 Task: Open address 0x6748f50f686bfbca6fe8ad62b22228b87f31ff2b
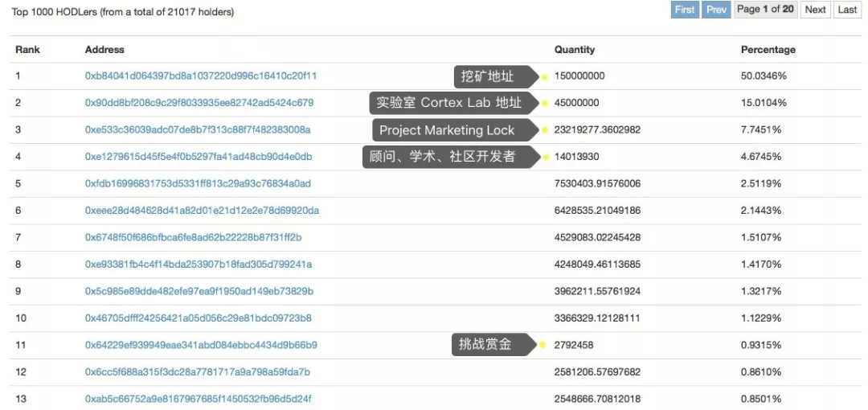coord(193,237)
